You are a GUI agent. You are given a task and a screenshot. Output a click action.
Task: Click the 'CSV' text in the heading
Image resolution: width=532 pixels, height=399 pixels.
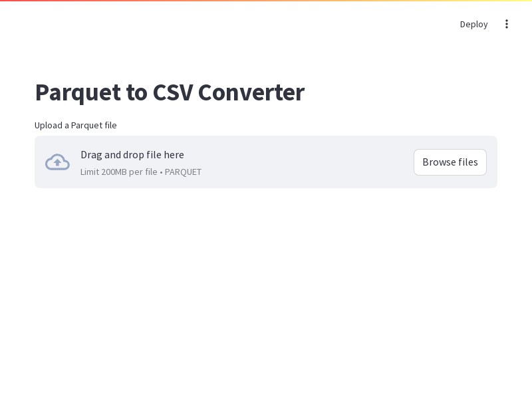173,92
